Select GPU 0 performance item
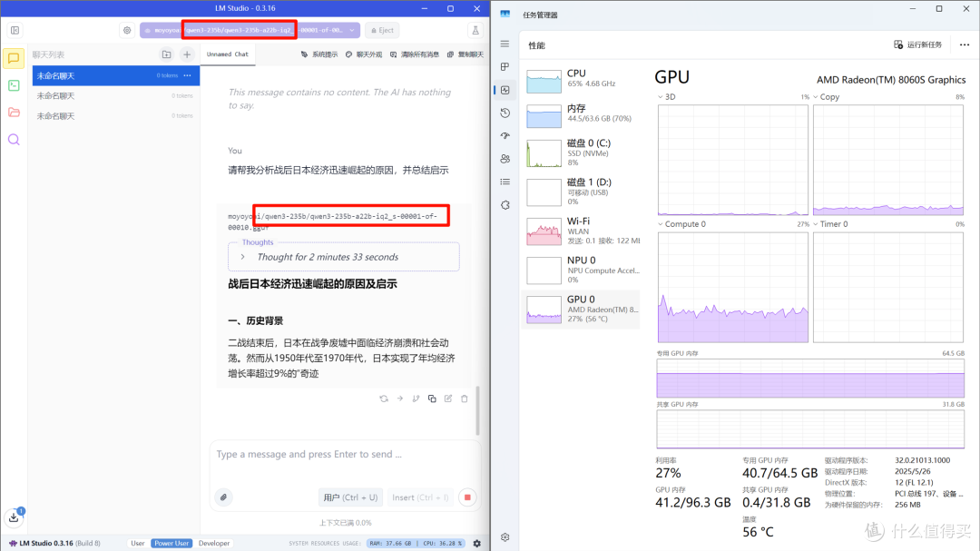Screen dimensions: 980x551 click(583, 309)
